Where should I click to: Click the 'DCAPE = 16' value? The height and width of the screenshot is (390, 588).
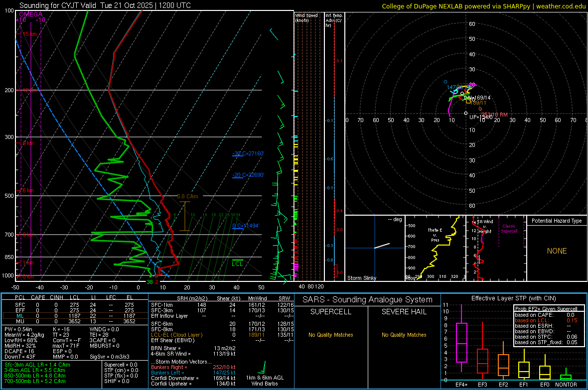pos(19,351)
